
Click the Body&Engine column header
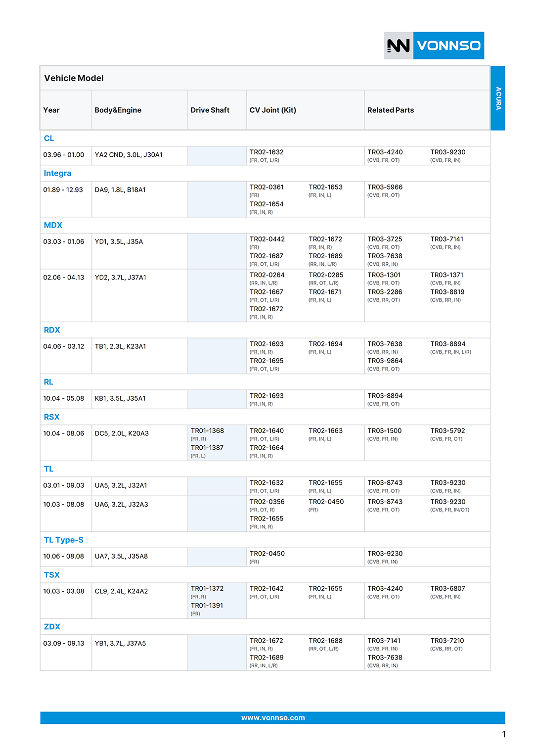click(x=118, y=110)
